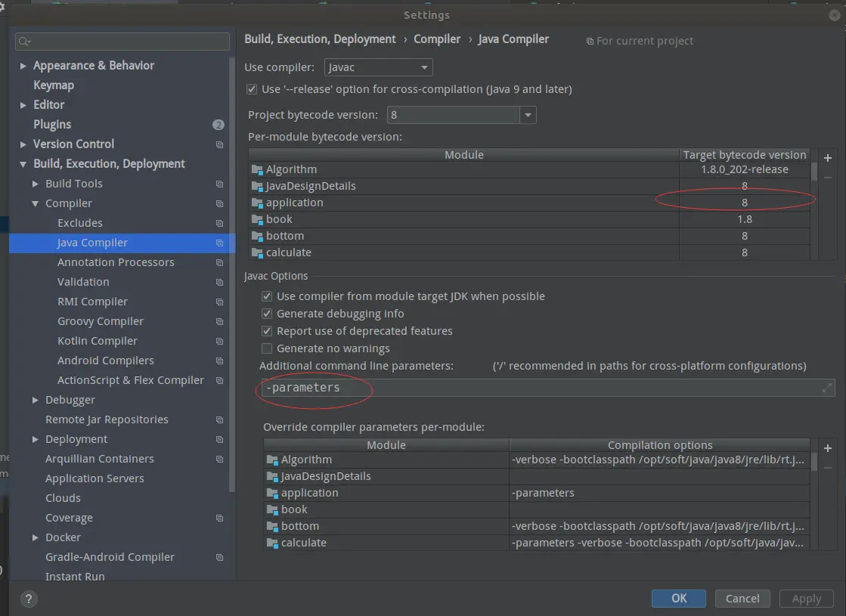Click the project-level icon next to Remote Jar Repositories
The width and height of the screenshot is (846, 616).
(x=219, y=419)
